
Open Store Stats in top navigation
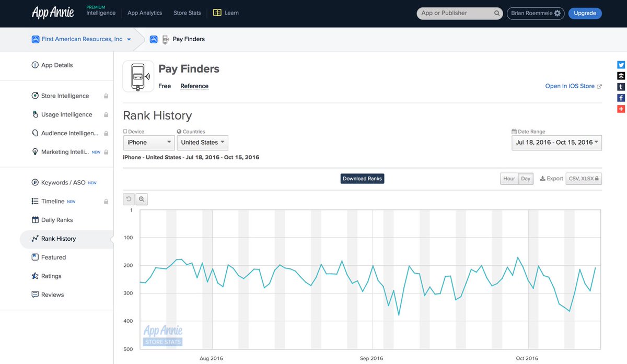[x=187, y=13]
